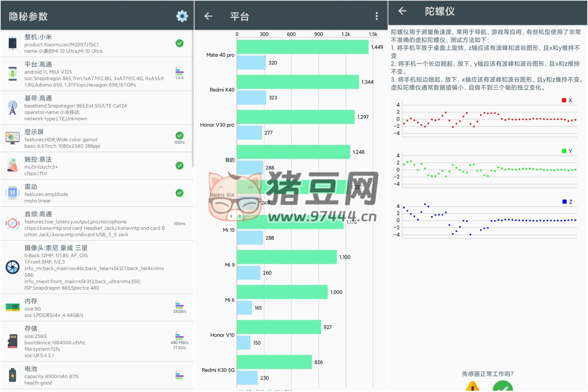This screenshot has height=392, width=588.
Task: Tap green checkmark for 震动 row
Action: pos(180,193)
